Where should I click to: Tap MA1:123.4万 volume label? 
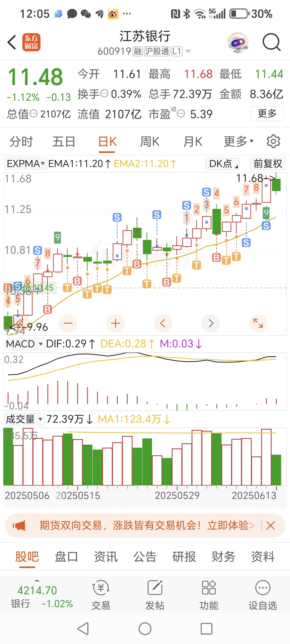(134, 419)
